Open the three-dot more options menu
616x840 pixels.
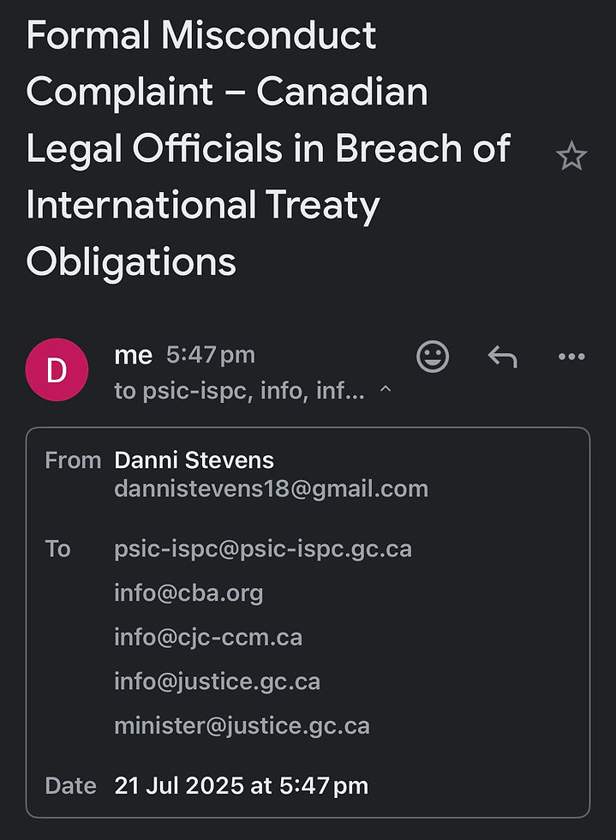pos(571,357)
